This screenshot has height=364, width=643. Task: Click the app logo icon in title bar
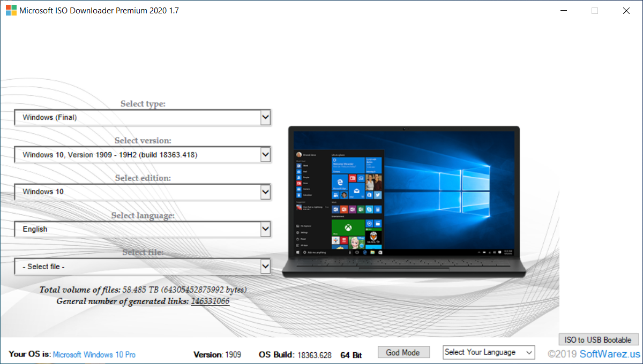tap(11, 10)
